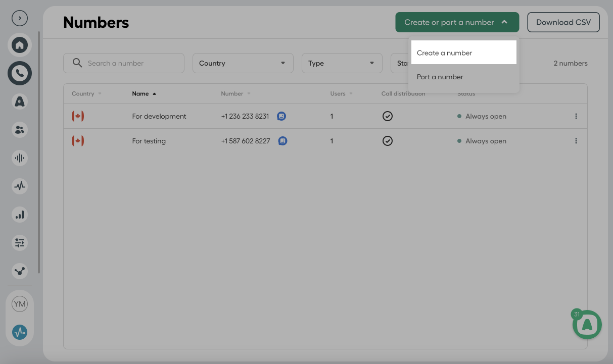This screenshot has height=364, width=613.
Task: Sort table by Name column header
Action: [144, 94]
